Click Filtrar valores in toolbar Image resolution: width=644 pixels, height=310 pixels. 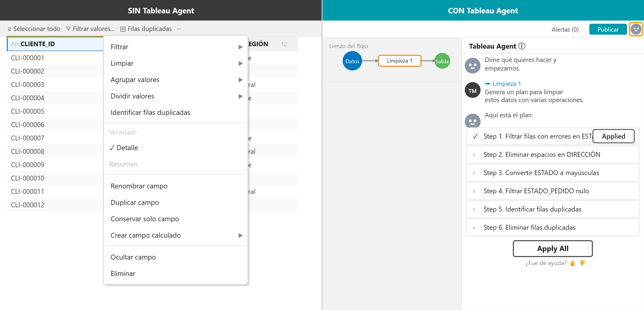[90, 29]
